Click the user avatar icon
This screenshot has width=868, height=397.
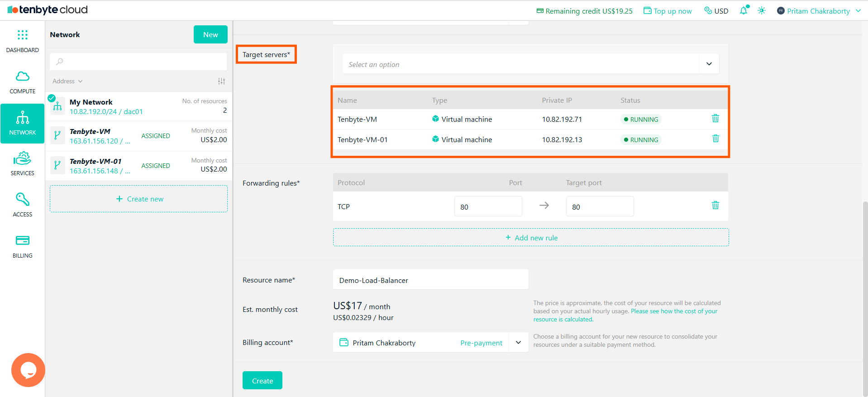coord(781,11)
